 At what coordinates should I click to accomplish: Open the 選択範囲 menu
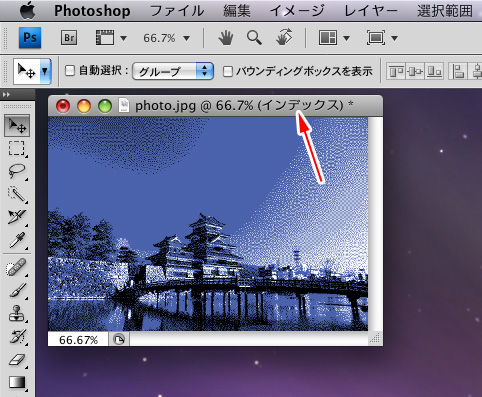(x=445, y=11)
